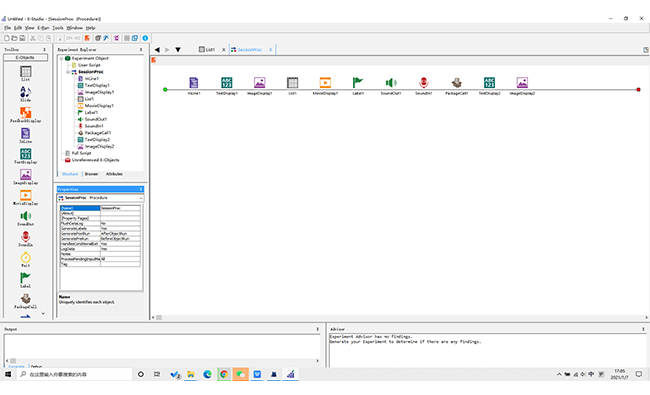
Task: Select Unreferenced E-Objects in the tree
Action: click(95, 160)
